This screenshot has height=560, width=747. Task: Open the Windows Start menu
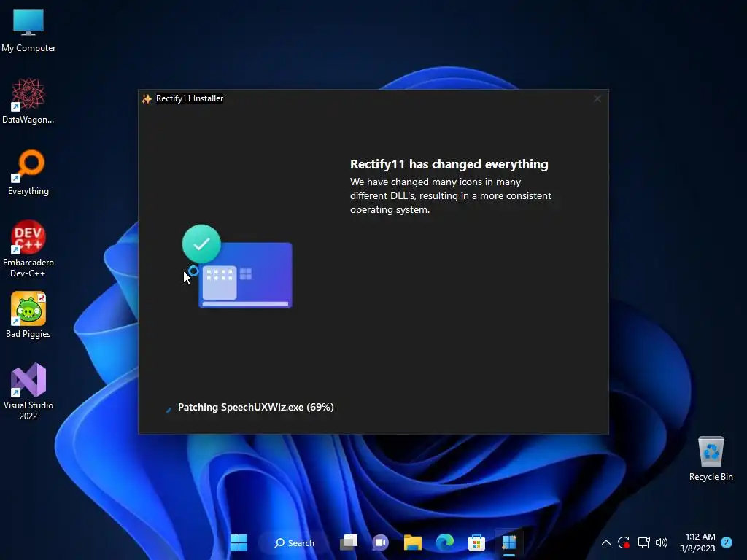click(239, 542)
